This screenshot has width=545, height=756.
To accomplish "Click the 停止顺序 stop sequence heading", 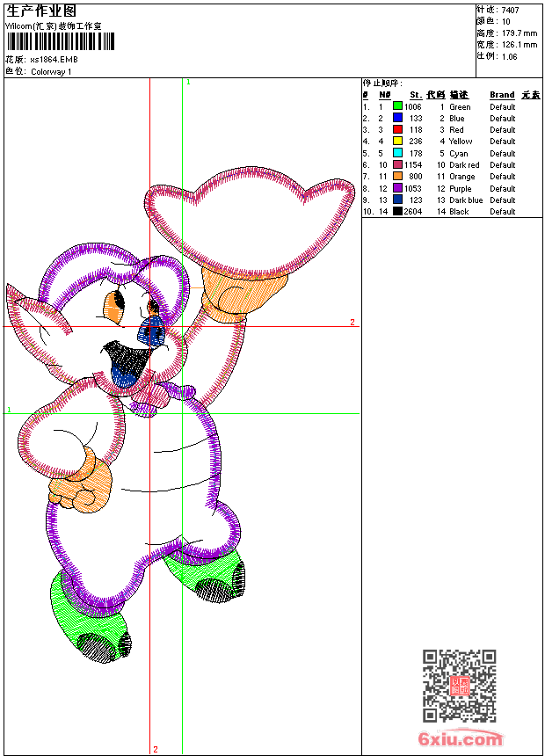I will [382, 84].
